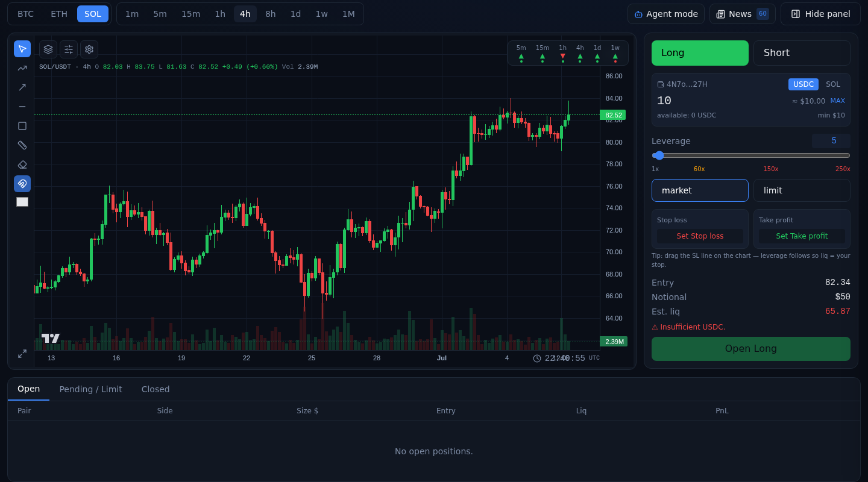Open chart settings gear icon
Image resolution: width=868 pixels, height=482 pixels.
(x=89, y=49)
